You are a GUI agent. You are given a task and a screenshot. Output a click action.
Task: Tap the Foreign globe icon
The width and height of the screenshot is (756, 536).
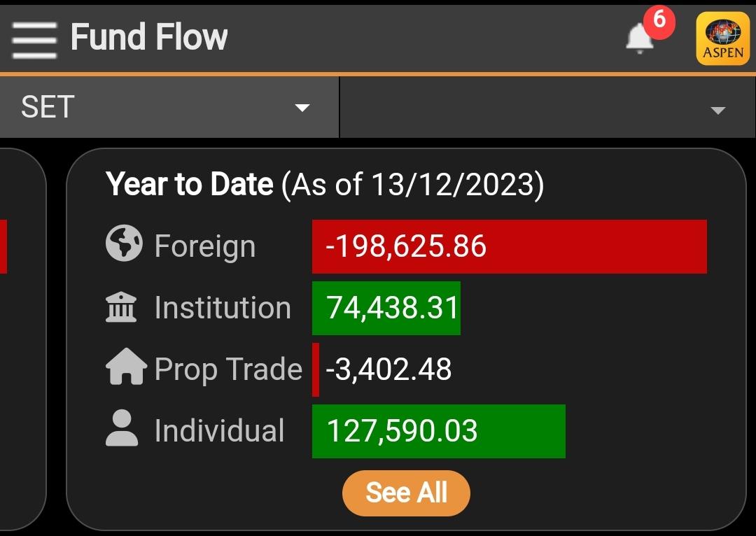(124, 244)
